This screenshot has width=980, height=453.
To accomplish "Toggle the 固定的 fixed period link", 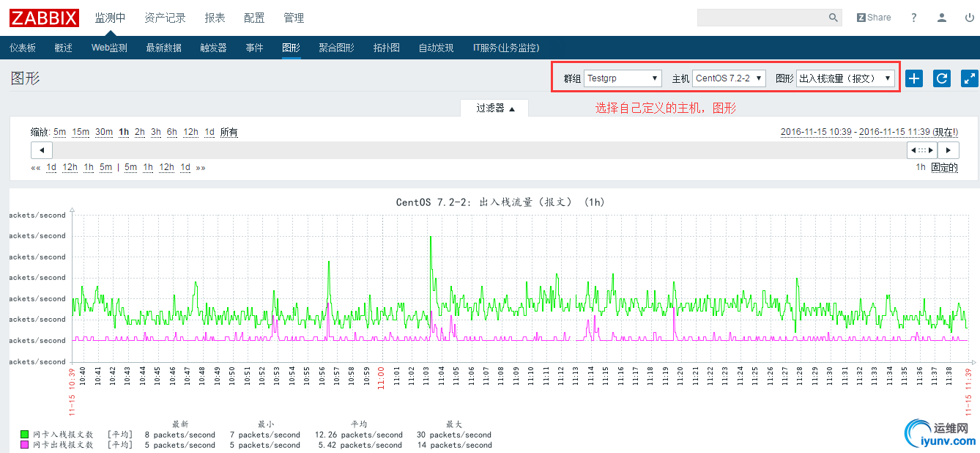I will 944,167.
